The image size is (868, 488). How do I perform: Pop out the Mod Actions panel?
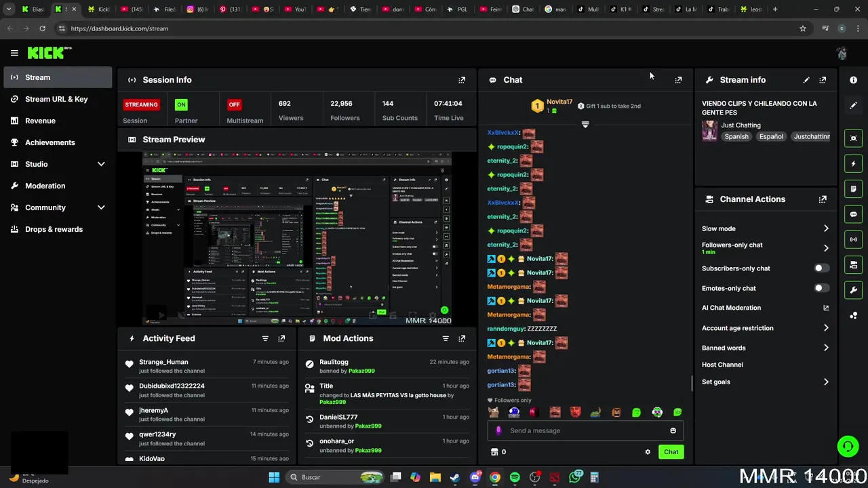pyautogui.click(x=462, y=338)
